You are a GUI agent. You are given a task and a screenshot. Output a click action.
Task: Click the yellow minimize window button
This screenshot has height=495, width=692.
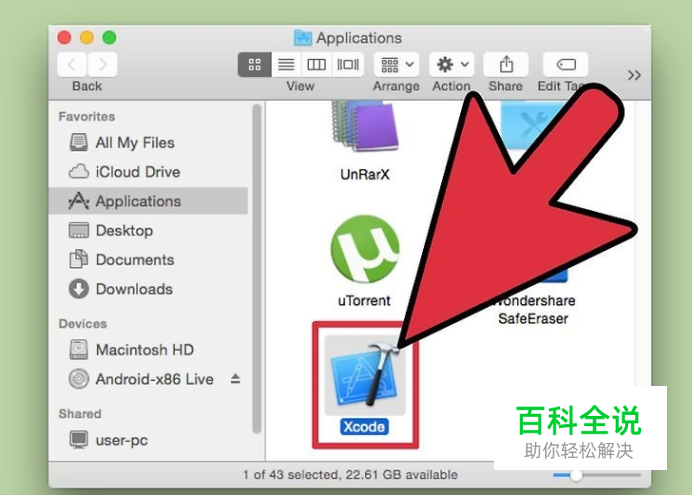coord(87,38)
